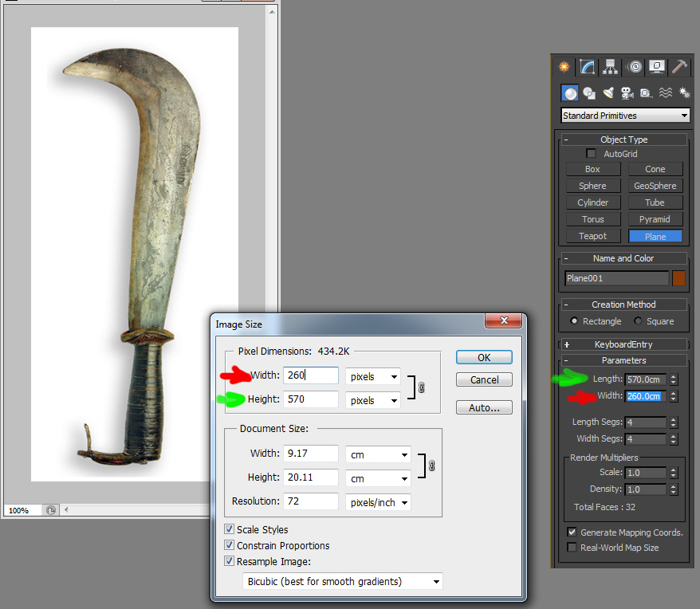Click the Cylinder primitive button
The height and width of the screenshot is (609, 700).
click(x=593, y=202)
